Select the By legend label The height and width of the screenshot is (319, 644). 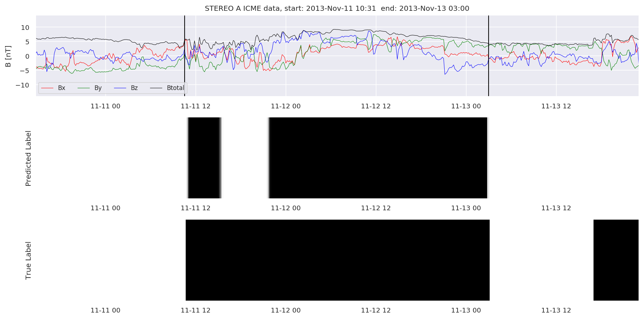(98, 88)
